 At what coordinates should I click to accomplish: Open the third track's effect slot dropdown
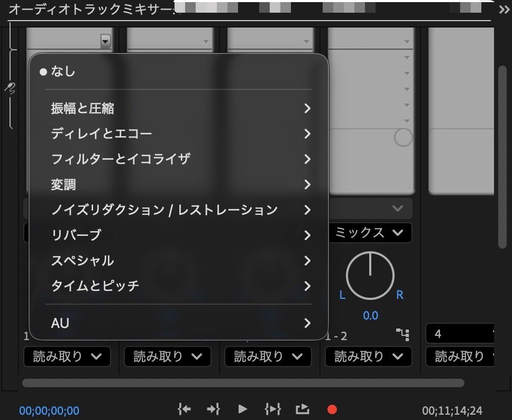[x=306, y=41]
